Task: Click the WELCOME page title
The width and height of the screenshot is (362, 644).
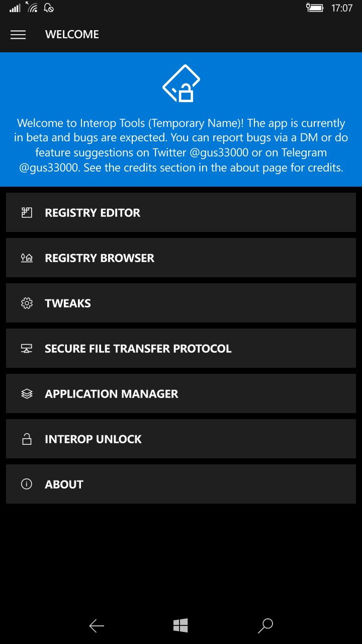Action: [72, 35]
